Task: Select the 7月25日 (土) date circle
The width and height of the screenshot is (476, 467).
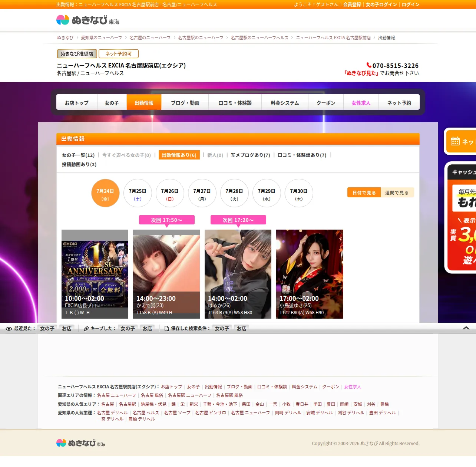Action: click(x=138, y=193)
